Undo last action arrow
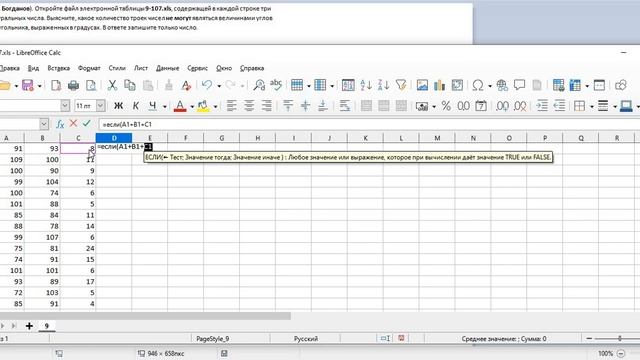 tap(207, 85)
